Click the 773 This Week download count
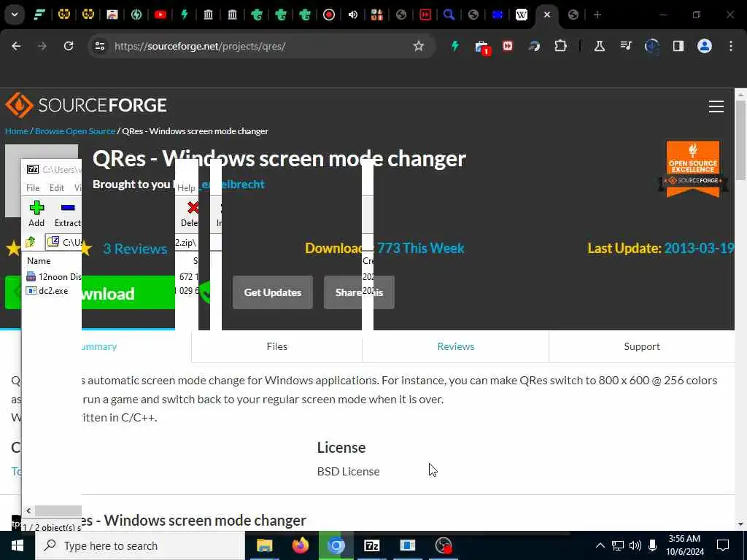This screenshot has height=560, width=747. (420, 248)
